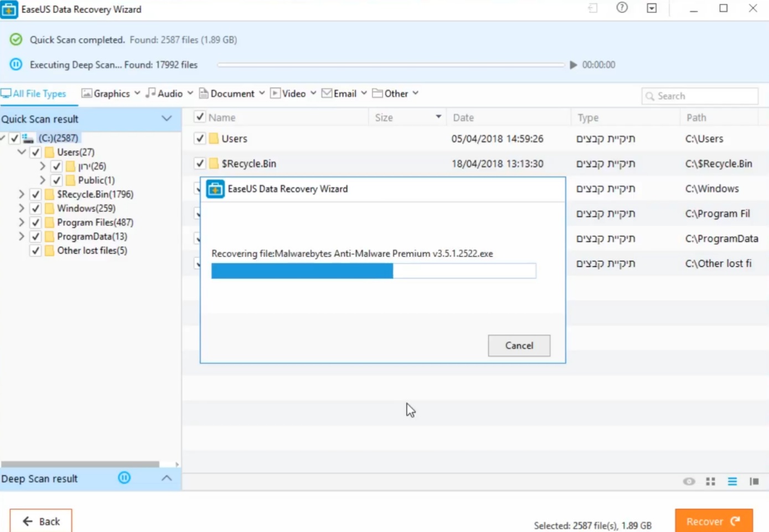The width and height of the screenshot is (769, 532).
Task: Click the Other file type tab
Action: pyautogui.click(x=395, y=94)
